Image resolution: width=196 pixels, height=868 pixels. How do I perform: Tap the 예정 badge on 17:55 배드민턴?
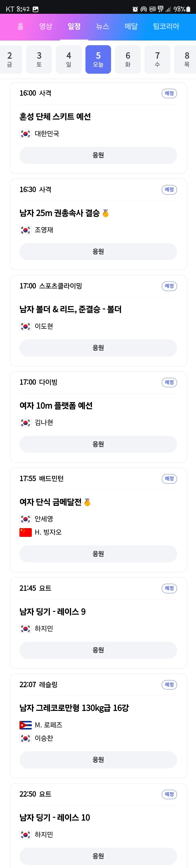coord(169,478)
